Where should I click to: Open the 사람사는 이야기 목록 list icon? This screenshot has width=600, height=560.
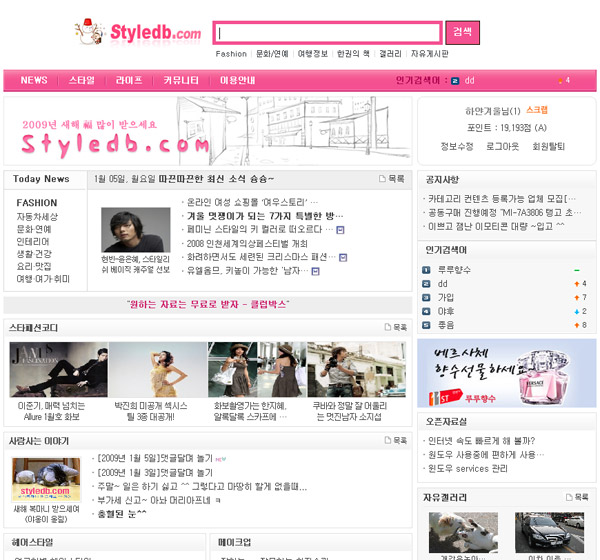click(394, 441)
